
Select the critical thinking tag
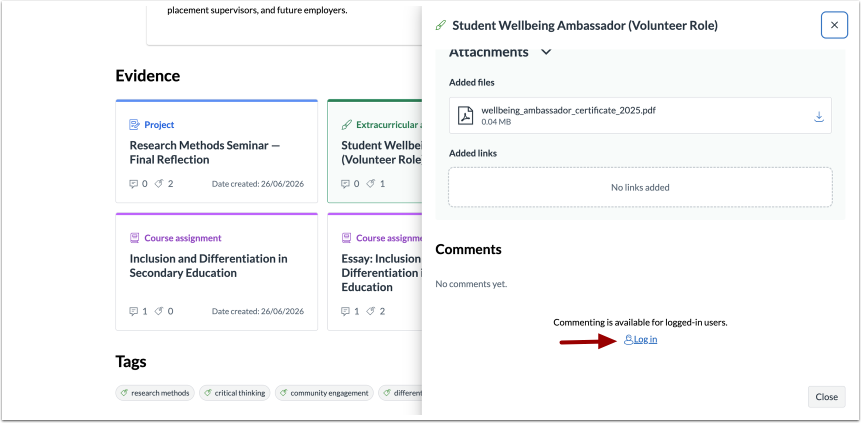click(234, 393)
